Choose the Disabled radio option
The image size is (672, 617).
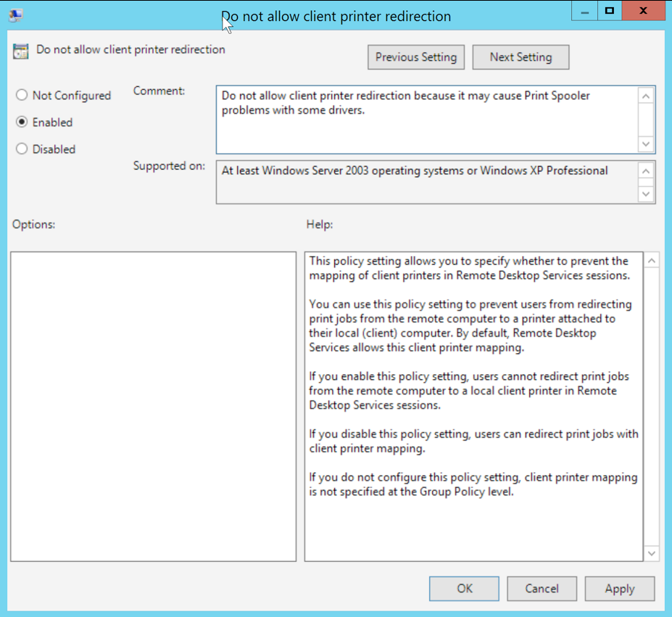[x=22, y=149]
